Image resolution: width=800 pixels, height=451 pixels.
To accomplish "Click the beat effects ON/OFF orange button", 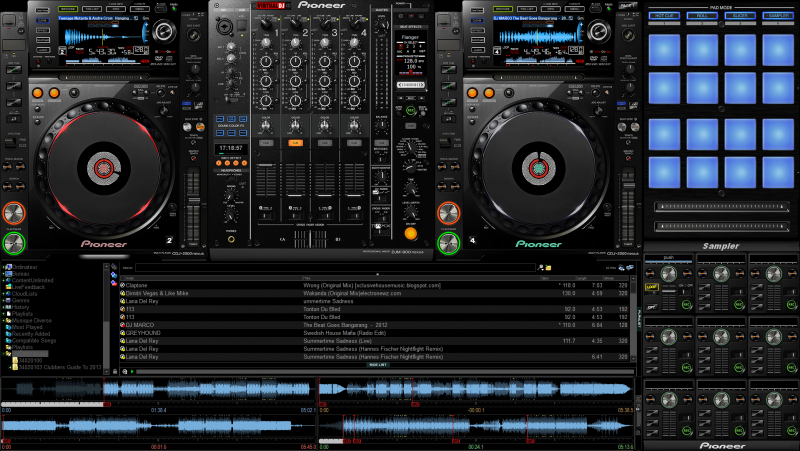I will pyautogui.click(x=410, y=234).
